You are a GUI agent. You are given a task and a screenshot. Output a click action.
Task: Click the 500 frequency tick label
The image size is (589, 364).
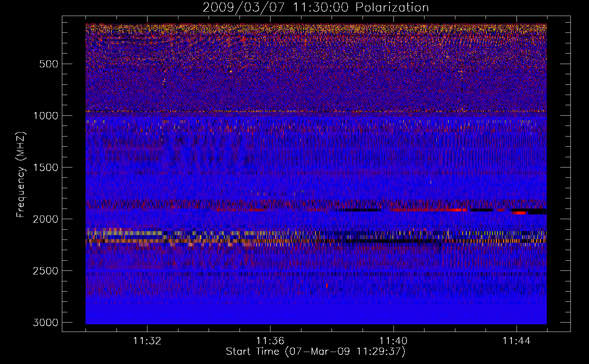[49, 64]
